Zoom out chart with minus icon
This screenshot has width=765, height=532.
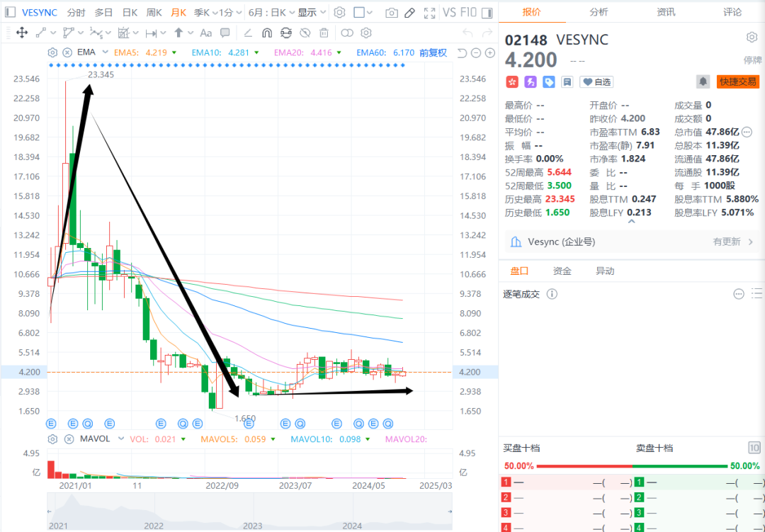coord(476,52)
